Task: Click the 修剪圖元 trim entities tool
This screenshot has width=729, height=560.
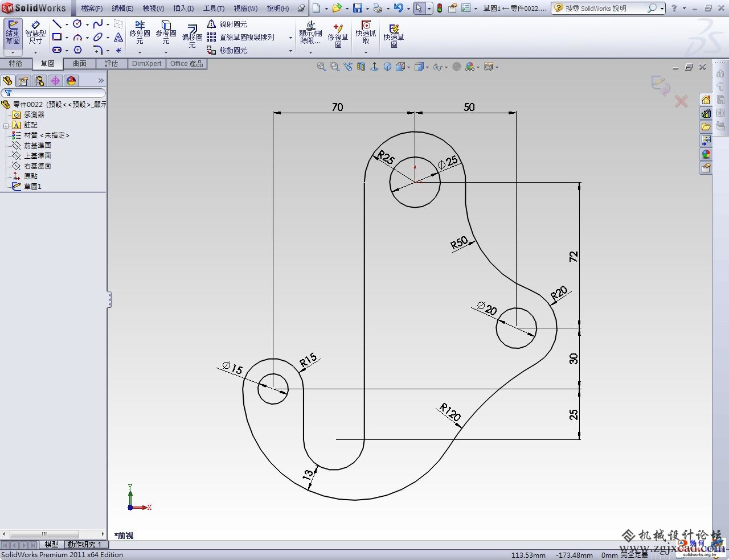Action: (x=140, y=33)
